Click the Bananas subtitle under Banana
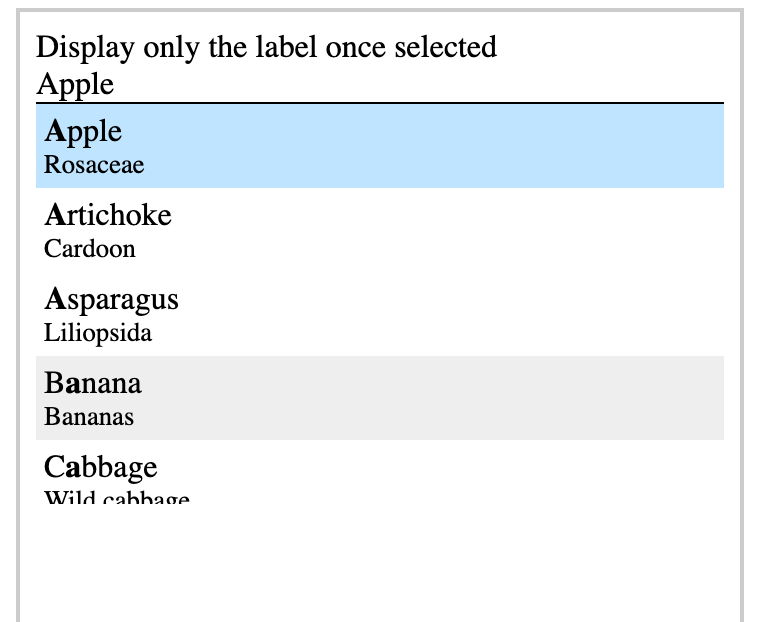 coord(89,417)
